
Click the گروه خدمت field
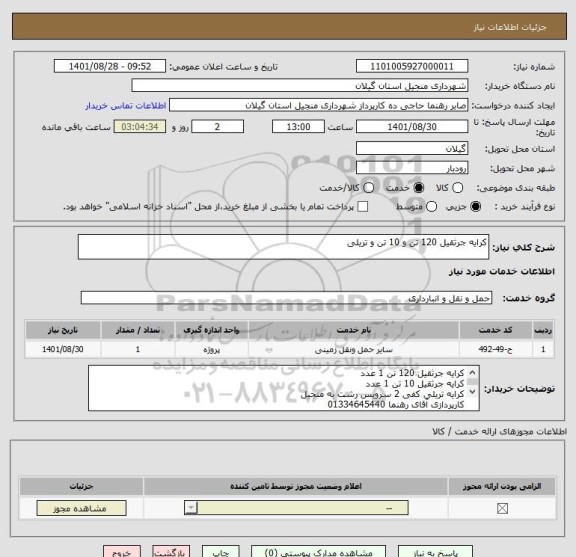click(x=286, y=298)
